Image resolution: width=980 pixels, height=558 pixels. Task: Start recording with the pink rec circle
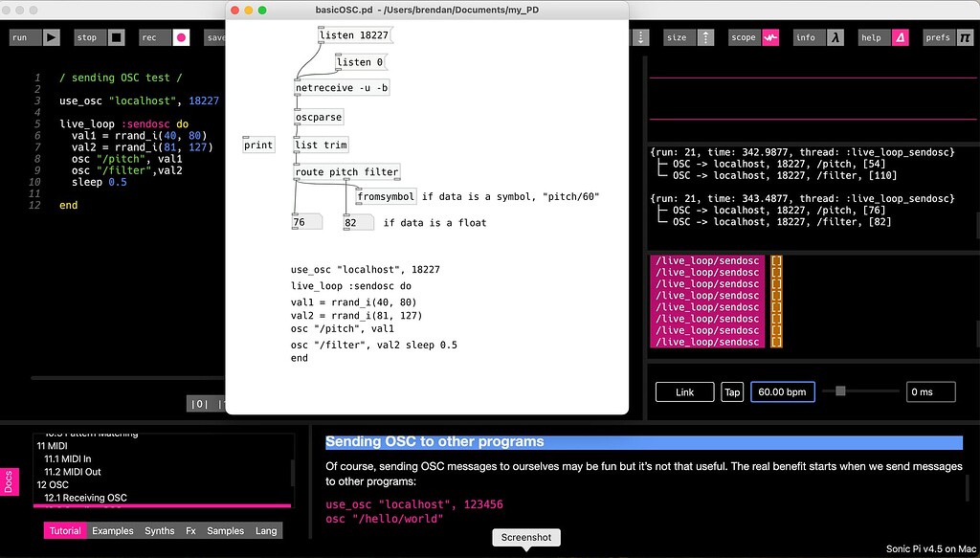(x=182, y=37)
